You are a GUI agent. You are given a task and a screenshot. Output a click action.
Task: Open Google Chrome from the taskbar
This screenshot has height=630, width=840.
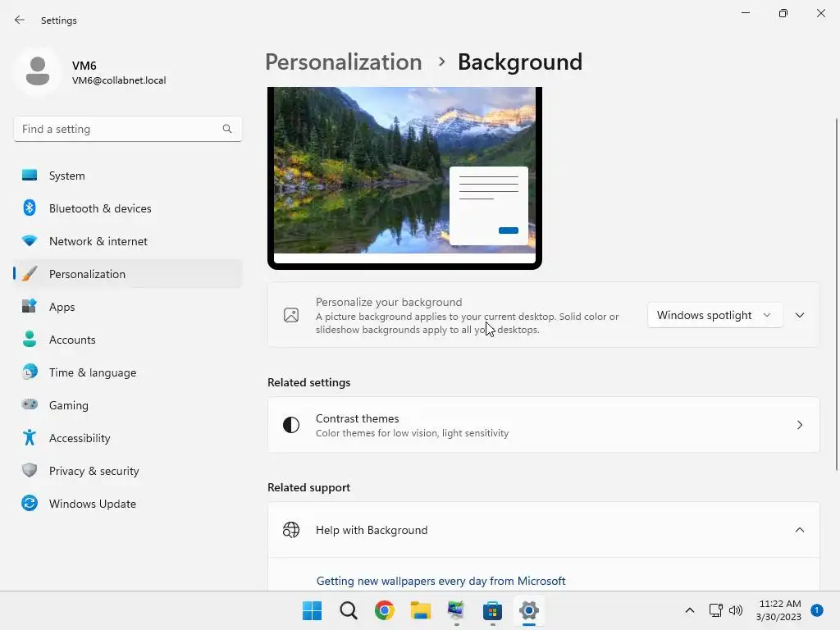[384, 610]
